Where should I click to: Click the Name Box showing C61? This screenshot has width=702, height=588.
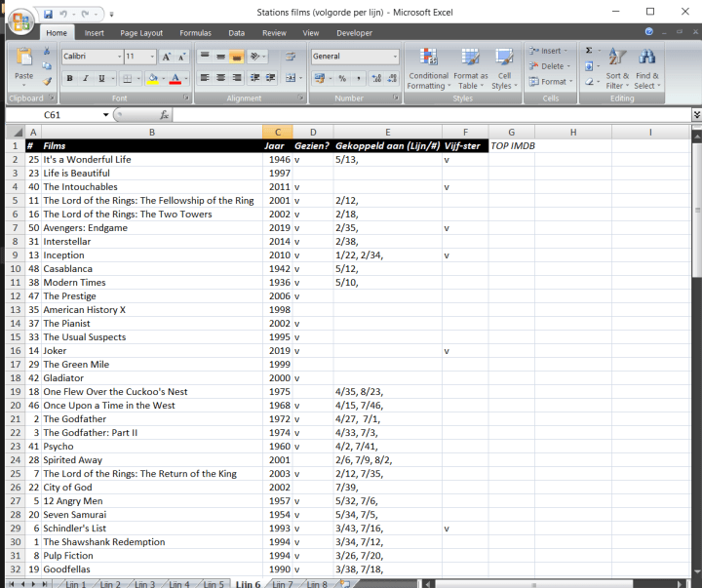[x=58, y=114]
